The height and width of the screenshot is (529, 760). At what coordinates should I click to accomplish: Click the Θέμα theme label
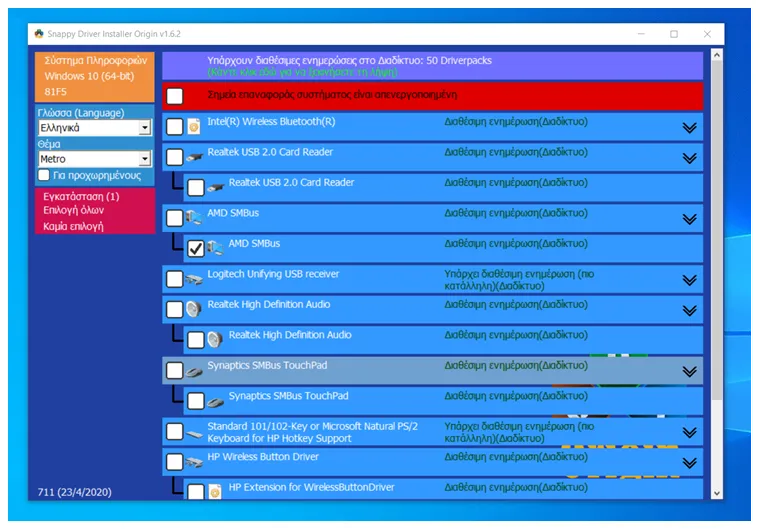tap(49, 144)
